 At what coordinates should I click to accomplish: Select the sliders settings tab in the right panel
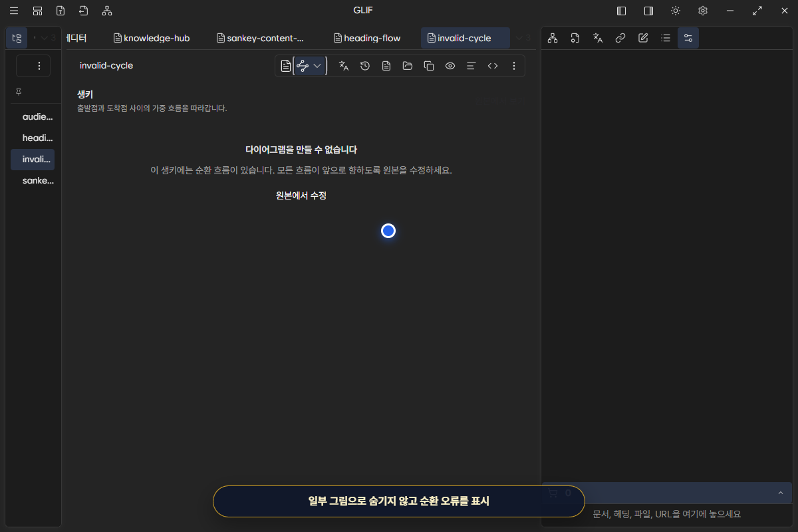pyautogui.click(x=688, y=38)
